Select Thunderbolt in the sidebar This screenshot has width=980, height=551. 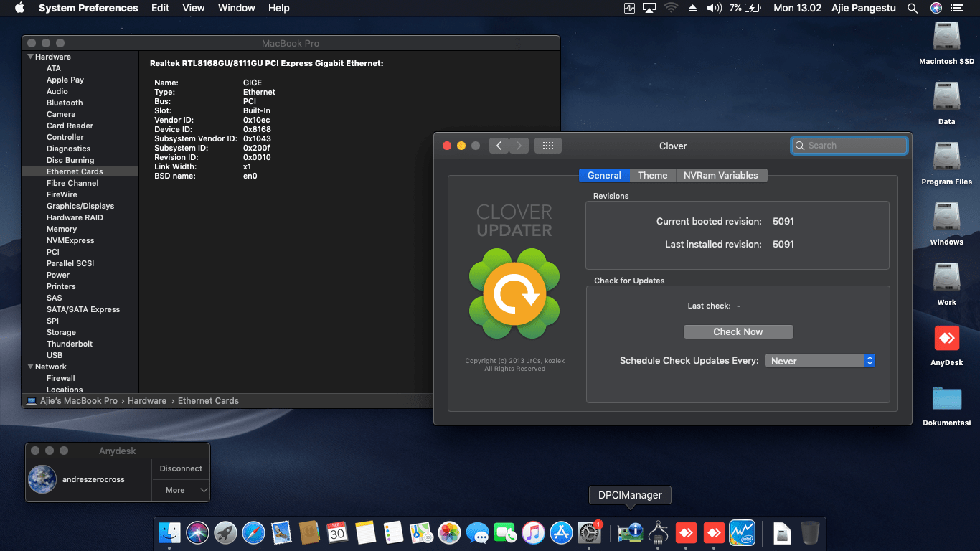click(70, 344)
